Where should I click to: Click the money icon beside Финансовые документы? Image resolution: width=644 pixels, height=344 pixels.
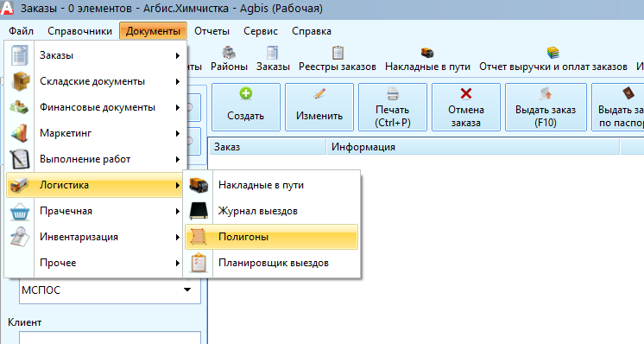(20, 107)
